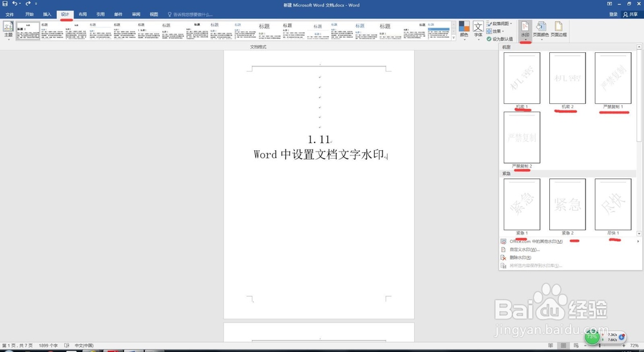Open the 页面颜色 page color button
This screenshot has width=644, height=352.
(x=541, y=30)
